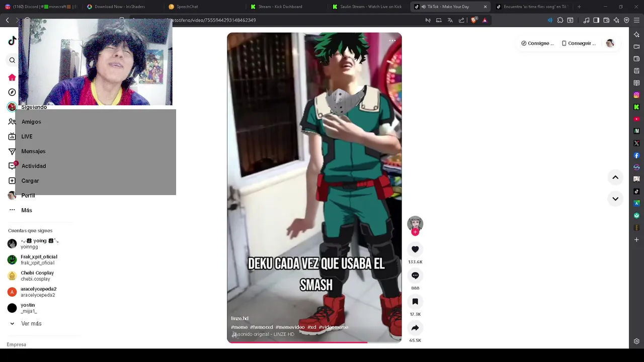This screenshot has width=644, height=362.
Task: Open Instagram in browser sidebar
Action: pyautogui.click(x=636, y=95)
